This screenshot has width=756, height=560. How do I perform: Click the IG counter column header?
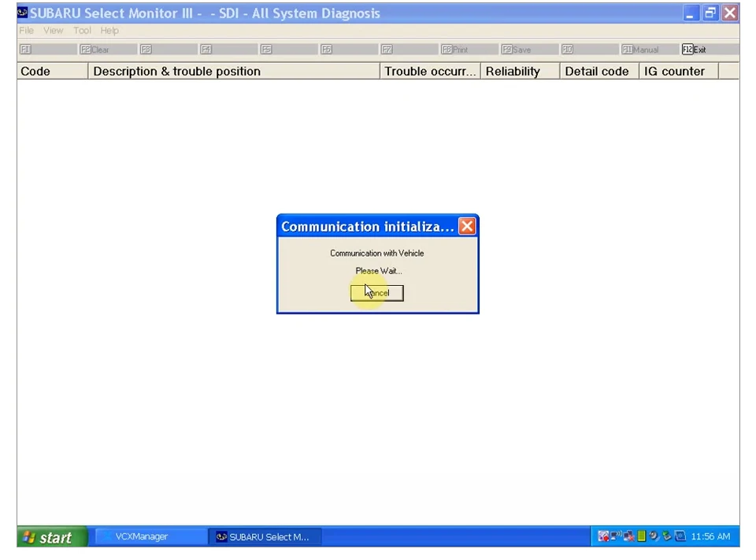click(679, 72)
